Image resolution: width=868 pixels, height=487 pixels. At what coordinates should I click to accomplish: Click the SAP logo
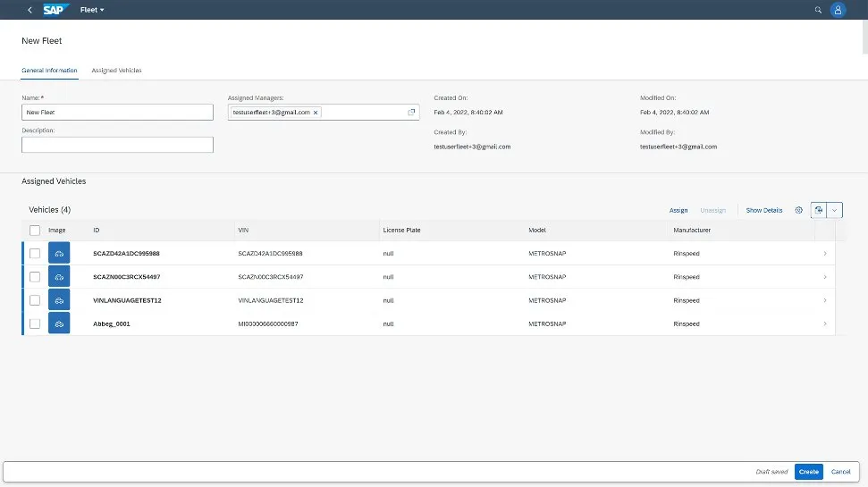pos(56,10)
